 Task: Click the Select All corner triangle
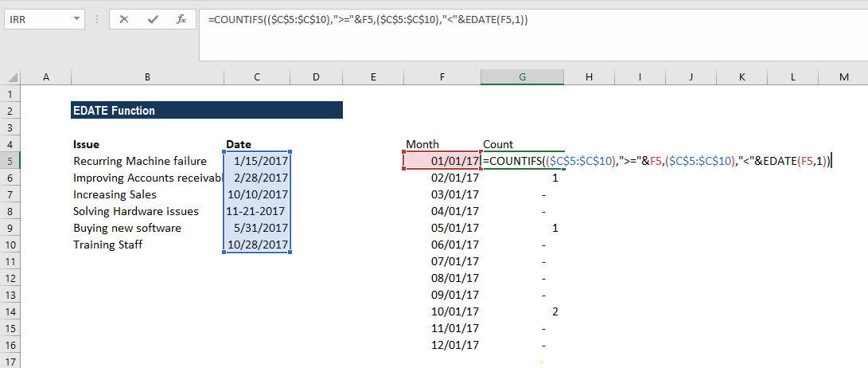tap(13, 76)
